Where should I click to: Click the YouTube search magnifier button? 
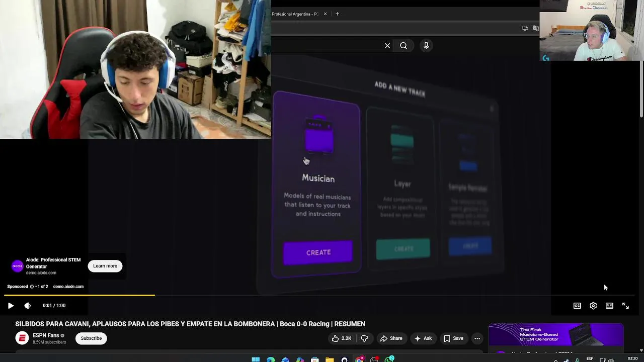click(404, 46)
